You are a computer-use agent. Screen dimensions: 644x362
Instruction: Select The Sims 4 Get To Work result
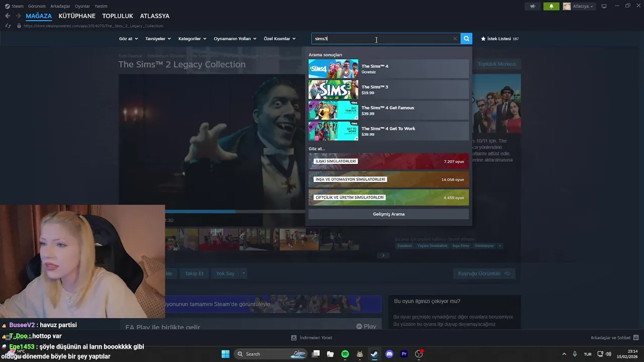(x=388, y=131)
